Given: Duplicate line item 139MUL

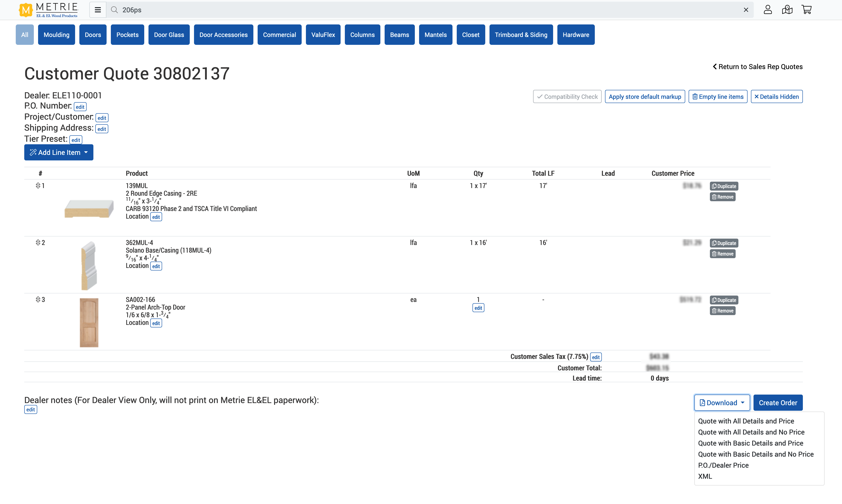Looking at the screenshot, I should click(x=724, y=186).
